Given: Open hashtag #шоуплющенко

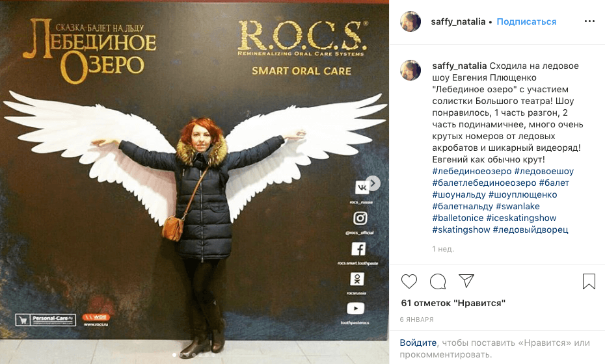Looking at the screenshot, I should pos(523,195).
